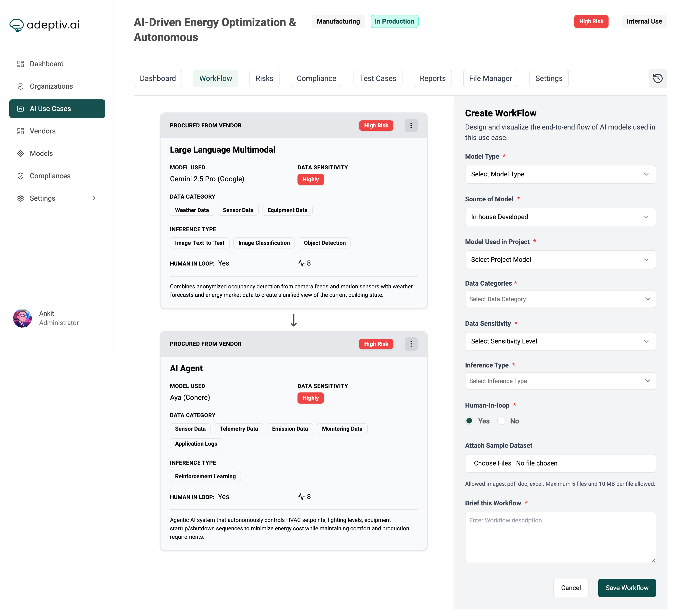Open the Large Language Multimodal card menu
Screen dimensions: 686x616
pos(411,125)
